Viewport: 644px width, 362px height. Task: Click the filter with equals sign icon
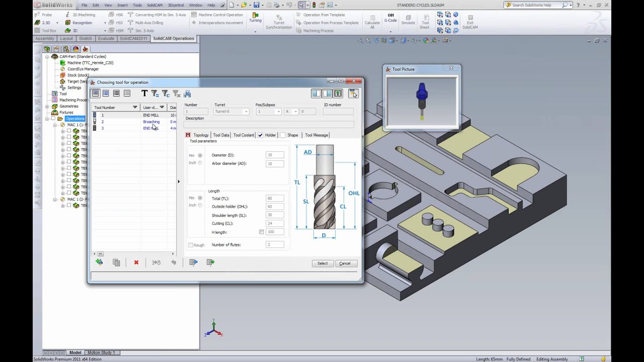pyautogui.click(x=155, y=94)
